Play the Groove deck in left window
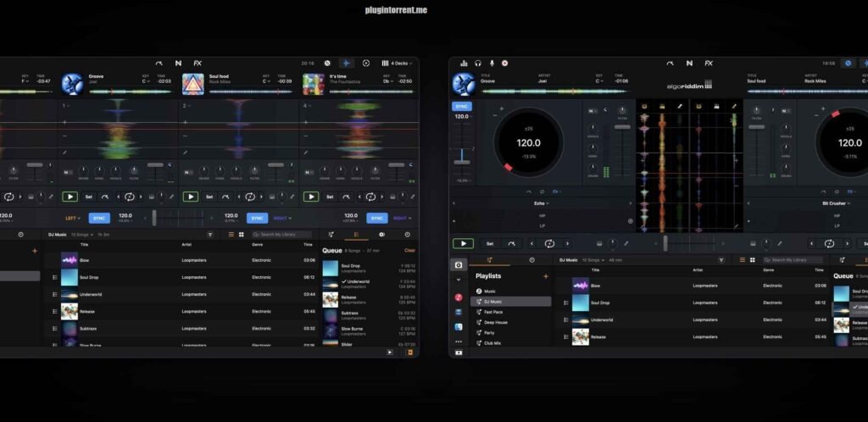Viewport: 868px width, 422px height. 70,197
